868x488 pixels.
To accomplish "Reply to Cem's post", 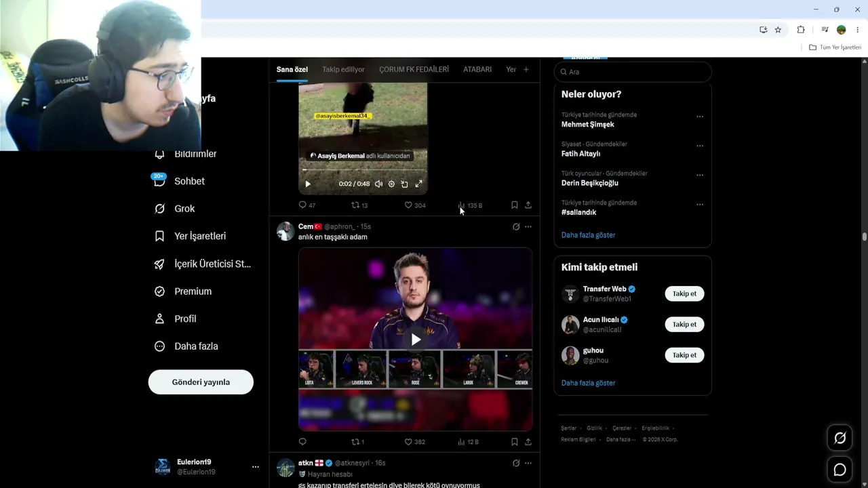I will pos(302,441).
